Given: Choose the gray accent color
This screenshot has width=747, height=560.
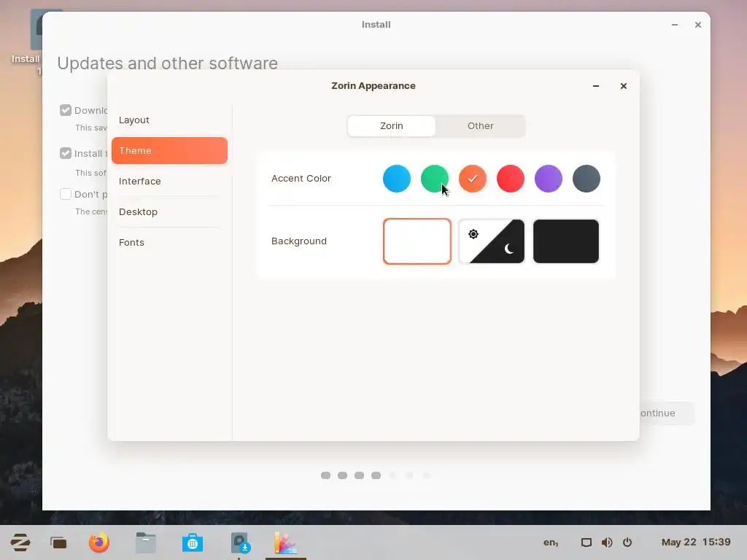Looking at the screenshot, I should [x=587, y=179].
